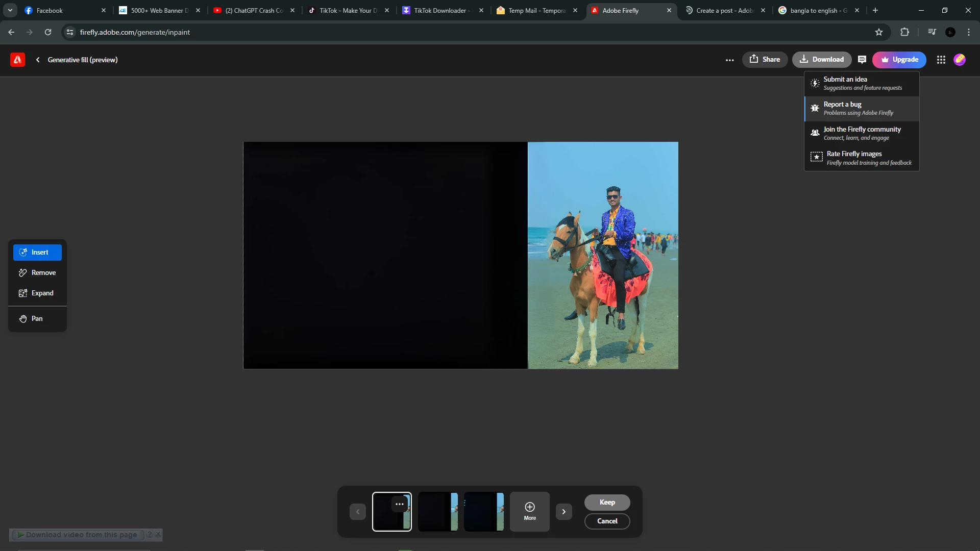Open the Adobe apps grid icon
This screenshot has height=551, width=980.
pyautogui.click(x=941, y=60)
